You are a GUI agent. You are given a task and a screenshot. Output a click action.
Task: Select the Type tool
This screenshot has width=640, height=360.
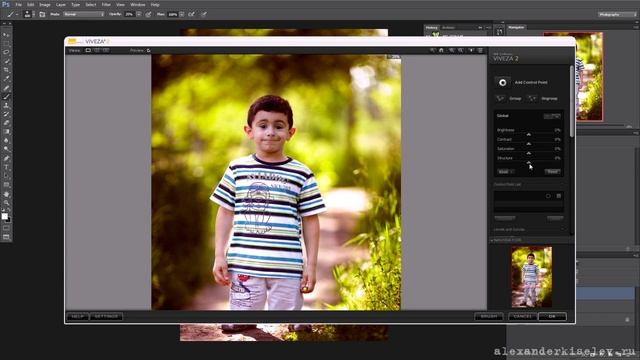(x=6, y=167)
